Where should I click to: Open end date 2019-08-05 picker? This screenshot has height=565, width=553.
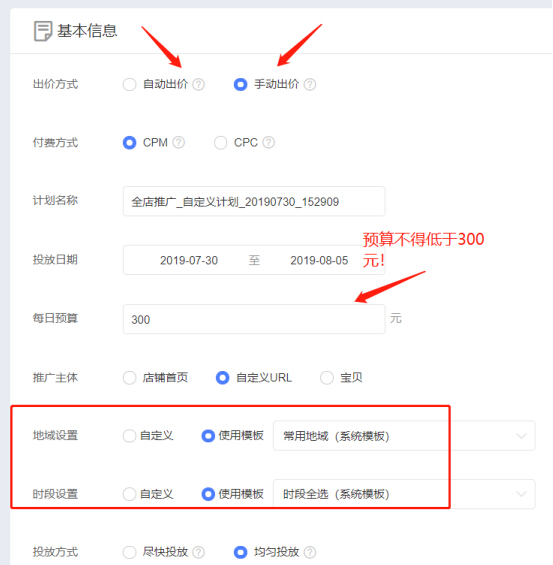click(319, 261)
